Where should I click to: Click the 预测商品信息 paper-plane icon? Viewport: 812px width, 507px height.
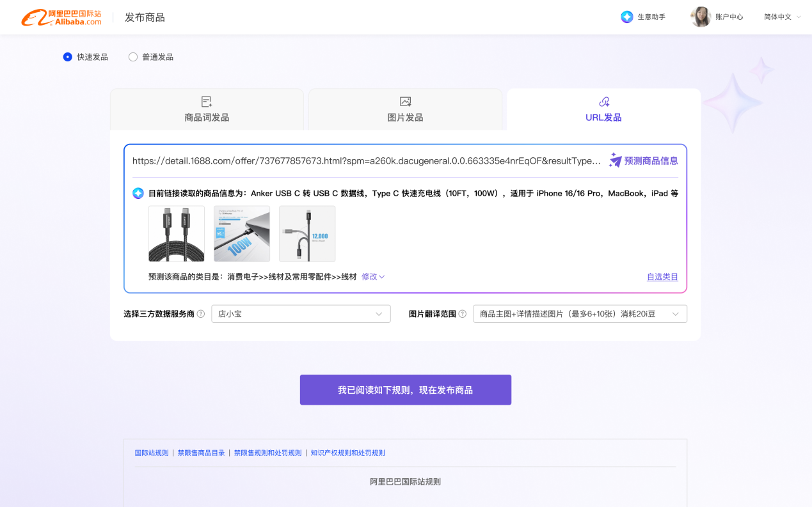pyautogui.click(x=616, y=160)
